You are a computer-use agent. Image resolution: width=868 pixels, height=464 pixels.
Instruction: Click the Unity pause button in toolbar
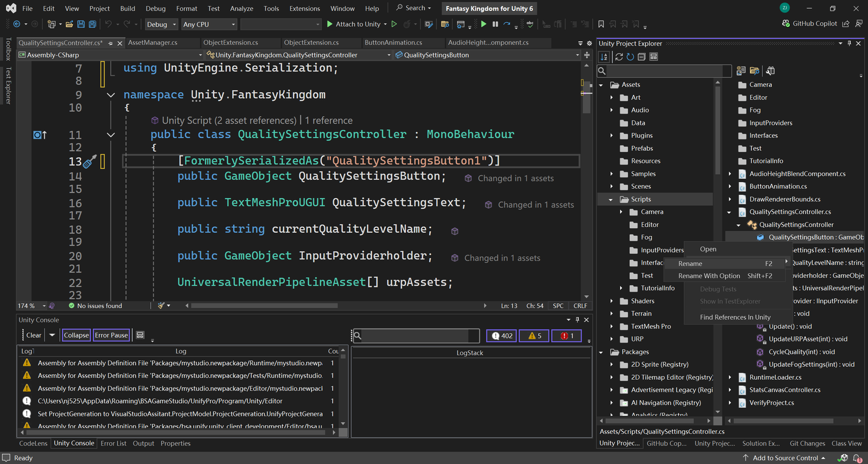(495, 24)
